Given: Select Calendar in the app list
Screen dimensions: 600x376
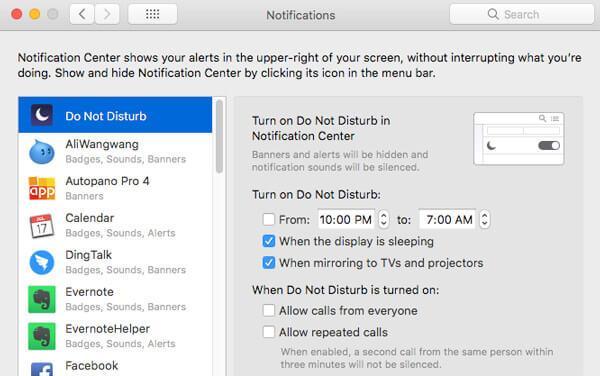Looking at the screenshot, I should [115, 225].
